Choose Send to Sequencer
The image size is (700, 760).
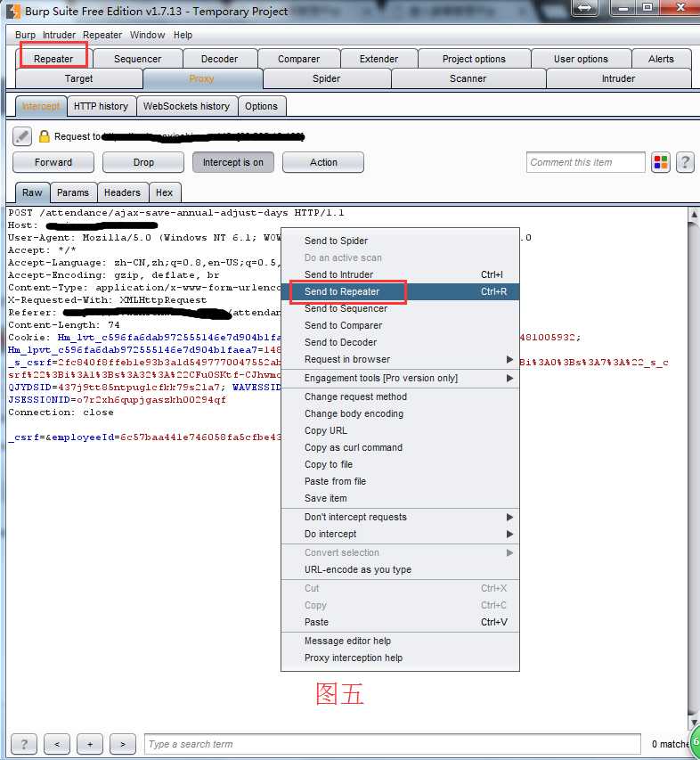coord(400,309)
